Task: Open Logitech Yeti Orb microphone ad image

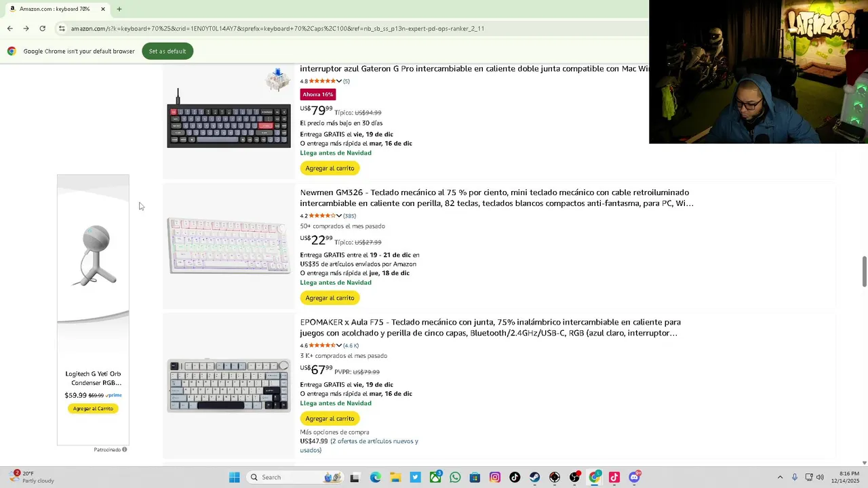Action: coord(93,254)
